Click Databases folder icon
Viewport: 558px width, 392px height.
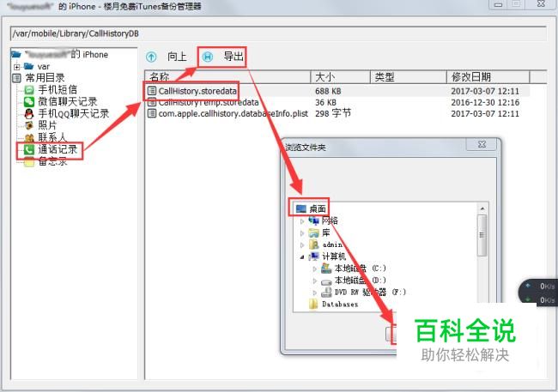(313, 305)
